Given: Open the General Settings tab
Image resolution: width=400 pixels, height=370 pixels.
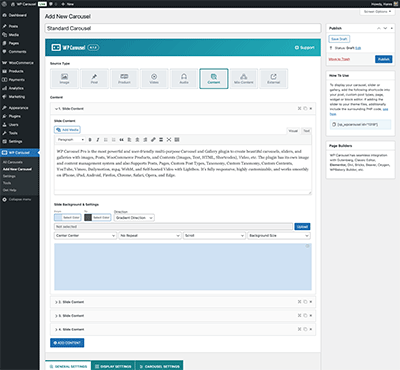Looking at the screenshot, I should (68, 366).
